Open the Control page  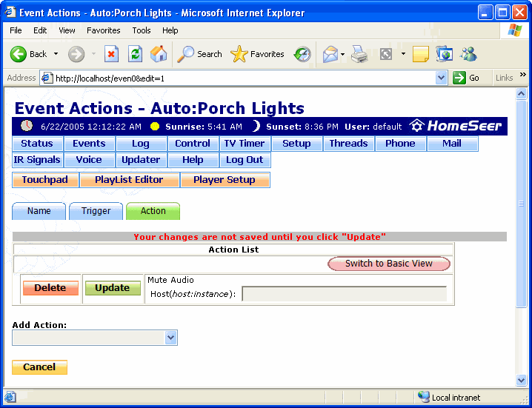[193, 144]
